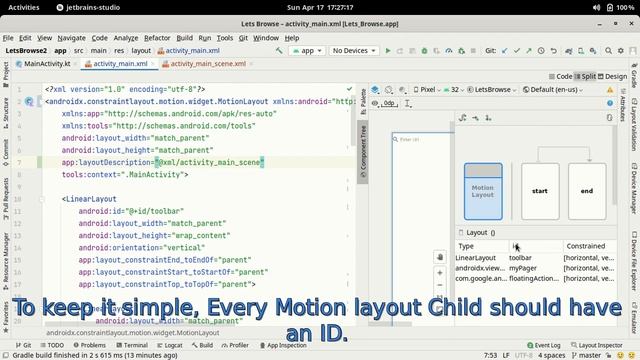This screenshot has height=360, width=640.
Task: Click the create click/swipe handler icon
Action: (x=488, y=118)
